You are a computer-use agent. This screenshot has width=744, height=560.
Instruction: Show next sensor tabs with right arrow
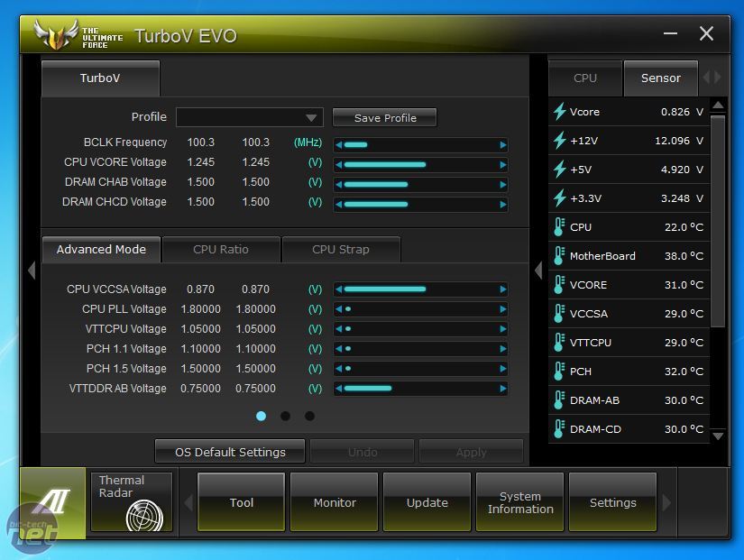pyautogui.click(x=717, y=78)
